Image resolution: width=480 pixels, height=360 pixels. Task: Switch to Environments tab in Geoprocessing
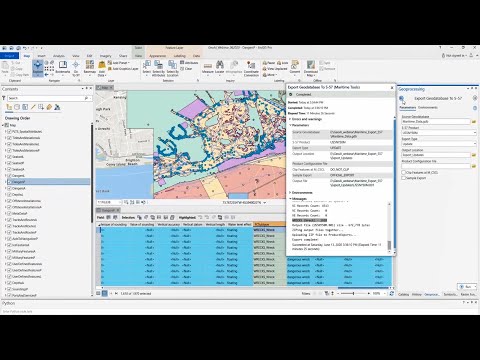tap(428, 108)
